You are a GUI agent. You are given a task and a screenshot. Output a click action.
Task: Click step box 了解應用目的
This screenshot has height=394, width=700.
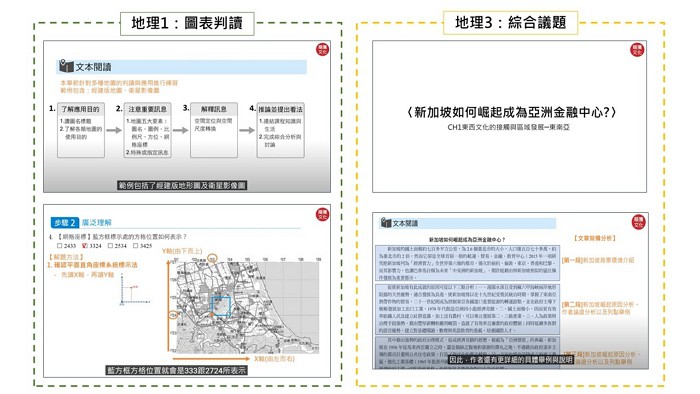[81, 130]
